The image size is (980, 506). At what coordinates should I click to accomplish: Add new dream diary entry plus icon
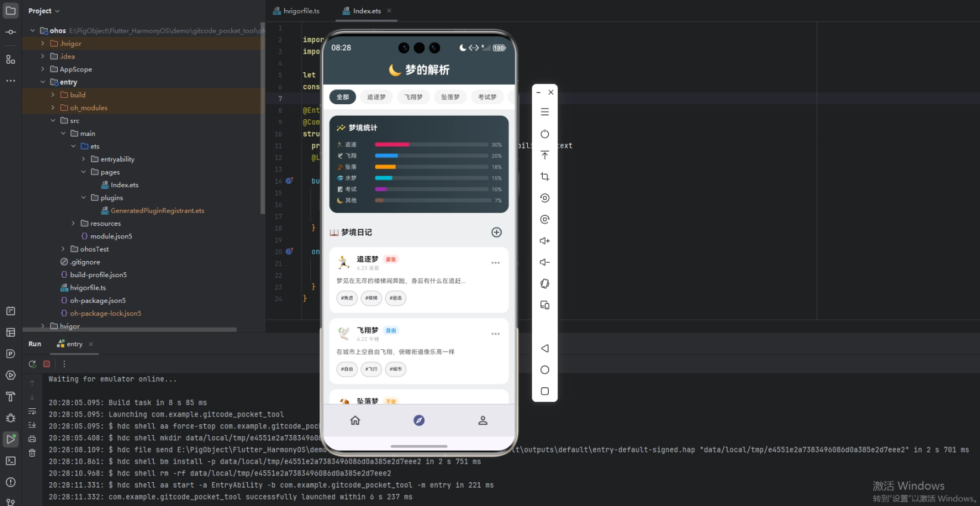coord(496,232)
